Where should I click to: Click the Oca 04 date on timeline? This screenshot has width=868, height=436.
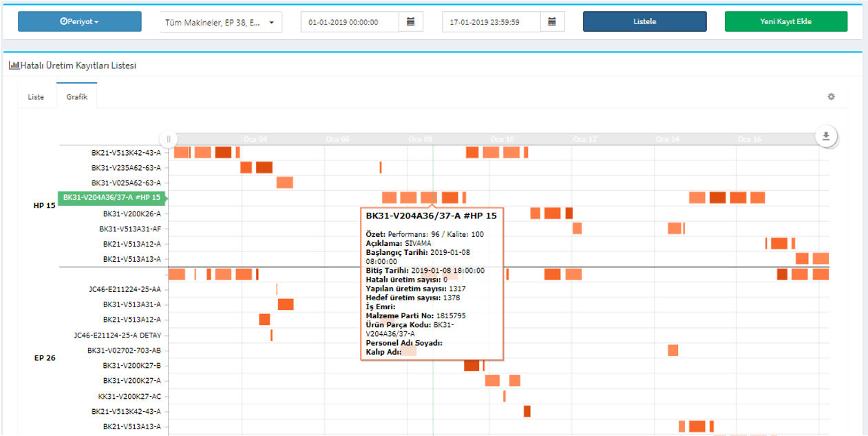tap(255, 139)
